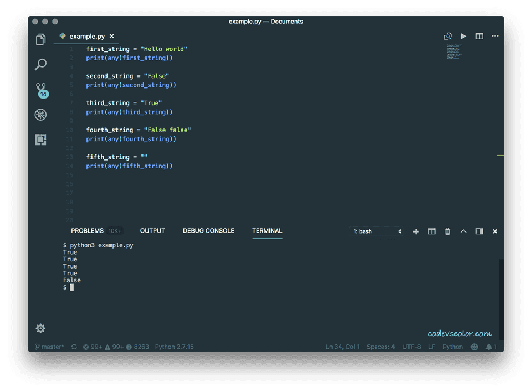Kill the terminal with trash icon
Viewport: 532px width, 392px height.
click(447, 231)
